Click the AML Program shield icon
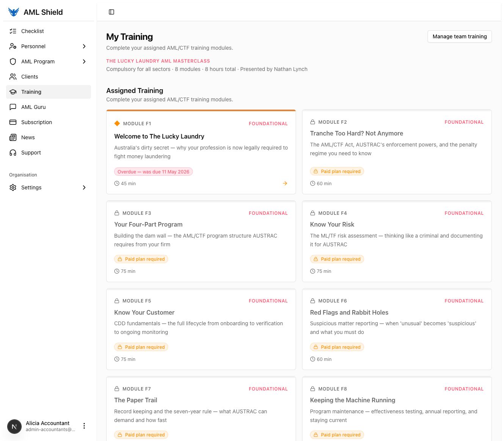504x441 pixels. pyautogui.click(x=13, y=61)
